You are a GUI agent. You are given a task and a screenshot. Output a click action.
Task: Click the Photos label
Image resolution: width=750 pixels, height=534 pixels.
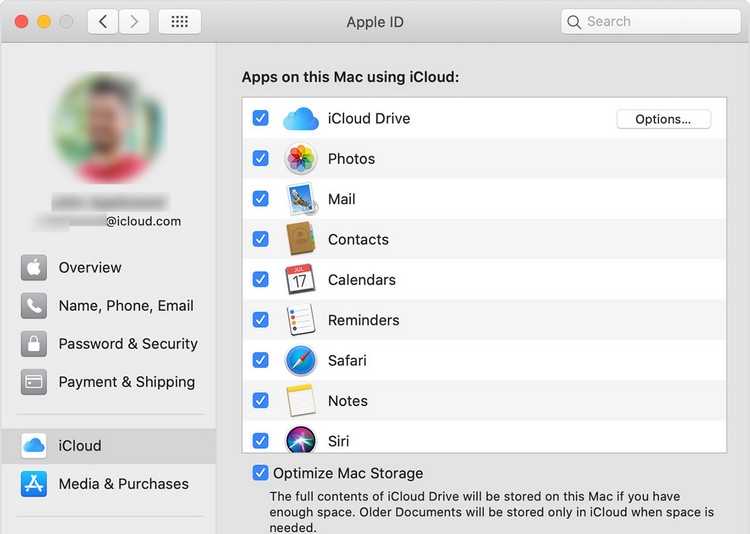(351, 159)
